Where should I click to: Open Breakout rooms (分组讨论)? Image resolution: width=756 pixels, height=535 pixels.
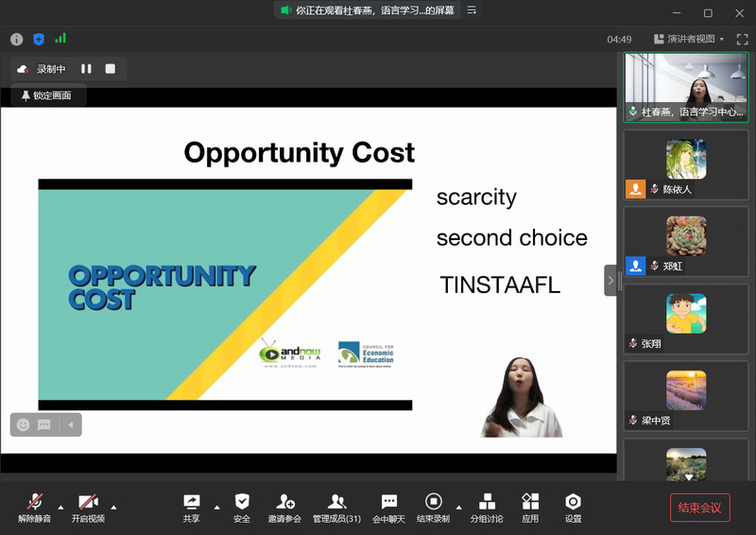[x=487, y=508]
